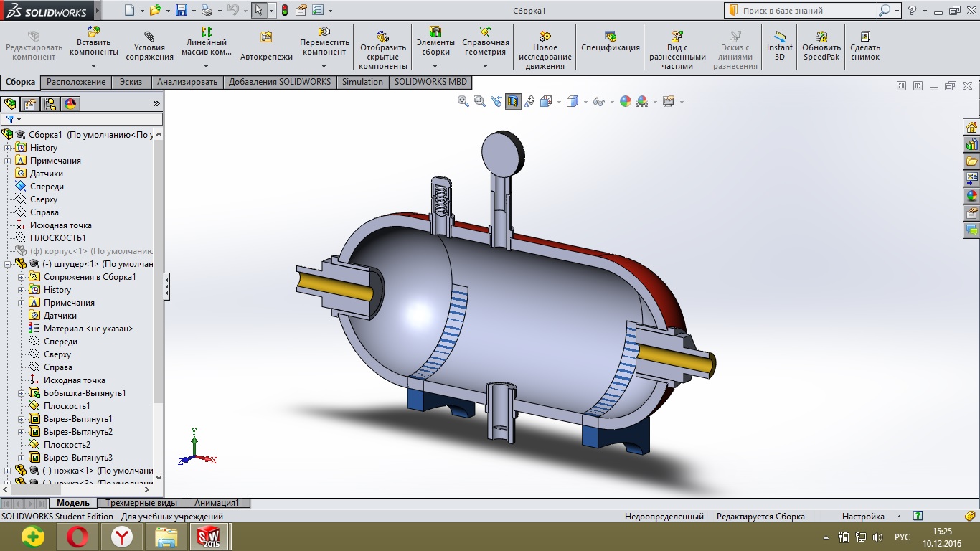This screenshot has height=551, width=980.
Task: Open DisplayManager color ball tab
Action: (70, 104)
